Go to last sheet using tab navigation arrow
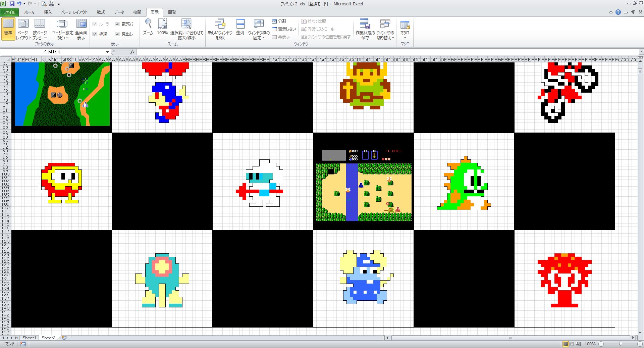Viewport: 644px width, 348px height. [x=16, y=338]
